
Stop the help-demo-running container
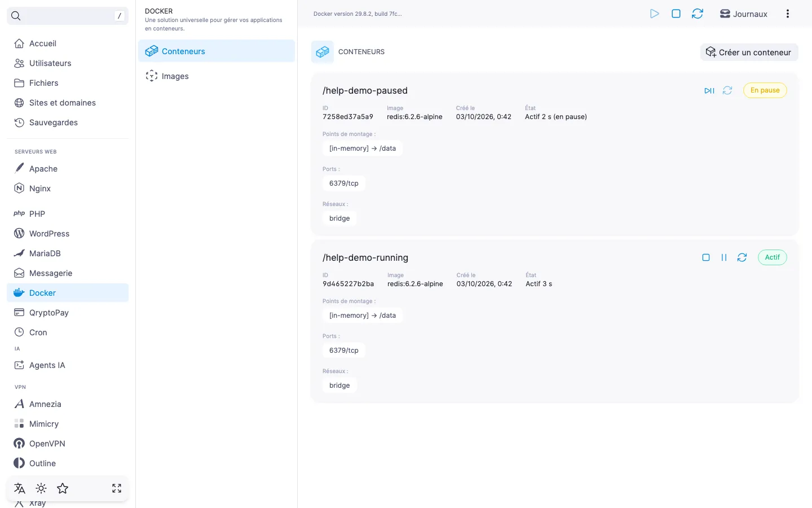pos(706,257)
